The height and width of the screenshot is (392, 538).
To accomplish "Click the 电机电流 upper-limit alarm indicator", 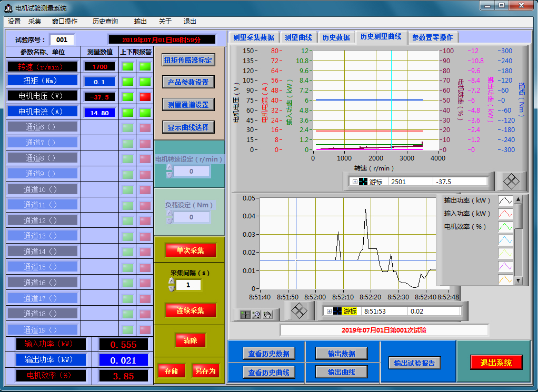I will coord(145,112).
